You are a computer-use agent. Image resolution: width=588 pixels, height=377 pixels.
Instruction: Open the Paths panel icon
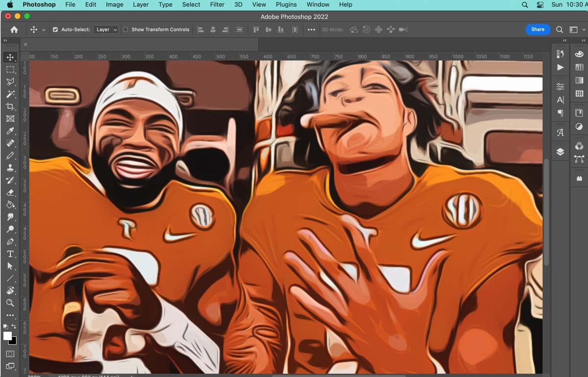coord(579,159)
